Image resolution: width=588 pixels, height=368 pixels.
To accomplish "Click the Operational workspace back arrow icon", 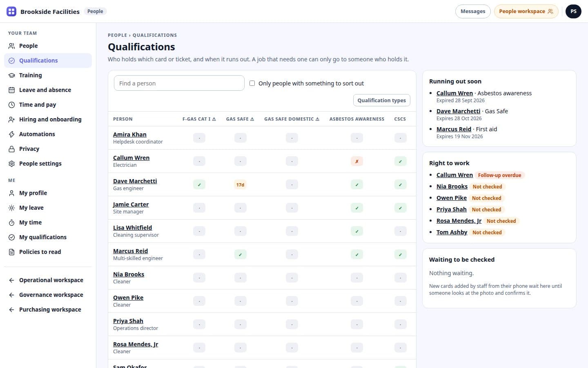I will 11,280.
